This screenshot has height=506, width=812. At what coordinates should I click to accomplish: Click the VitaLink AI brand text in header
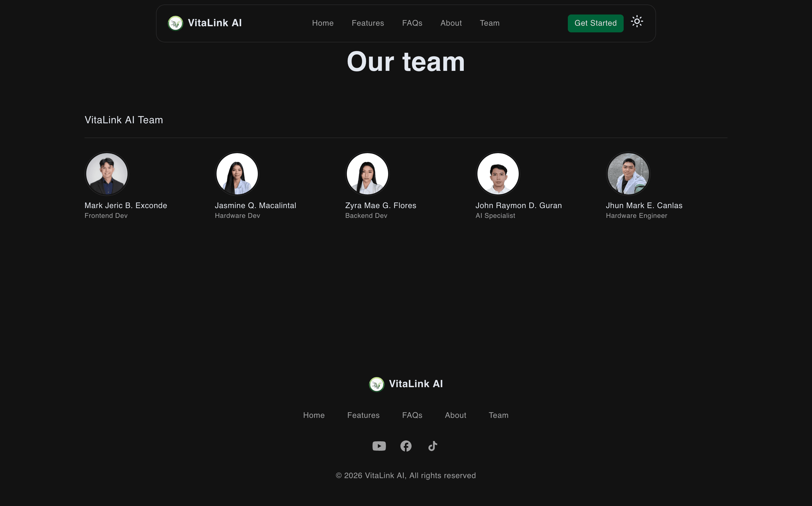(215, 23)
